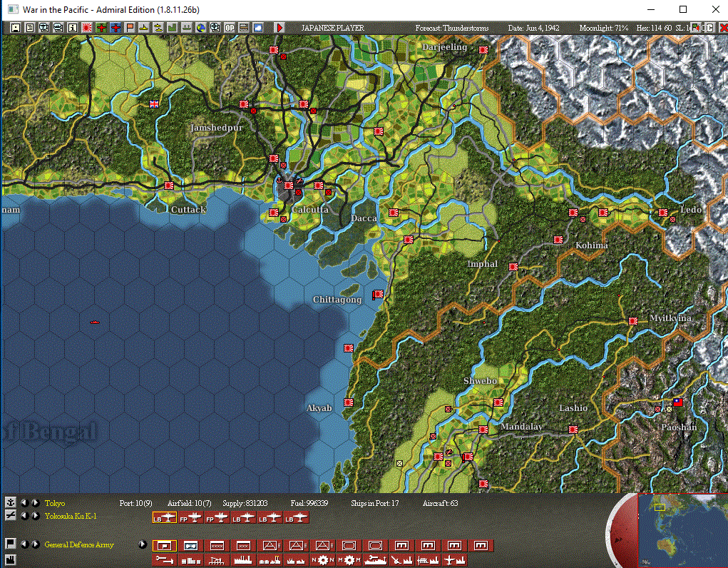Click the aircraft icon beside Yokosuka Ku K-1
728x568 pixels.
coord(10,515)
